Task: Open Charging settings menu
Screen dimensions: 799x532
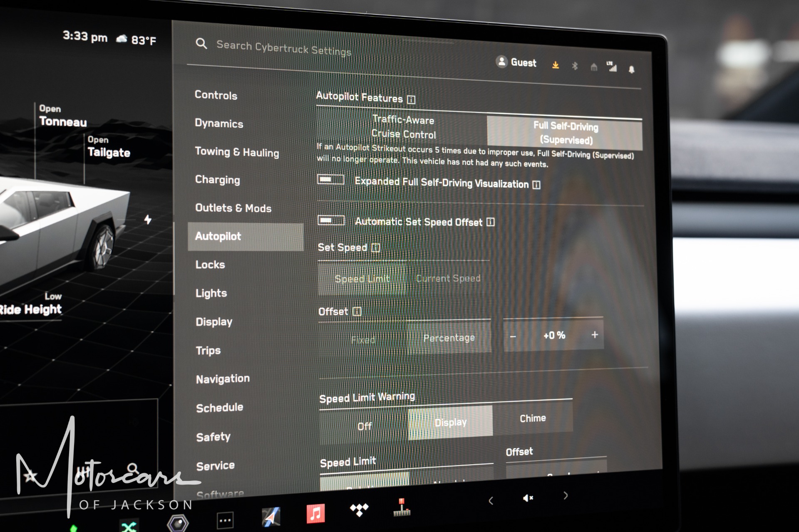Action: (217, 180)
